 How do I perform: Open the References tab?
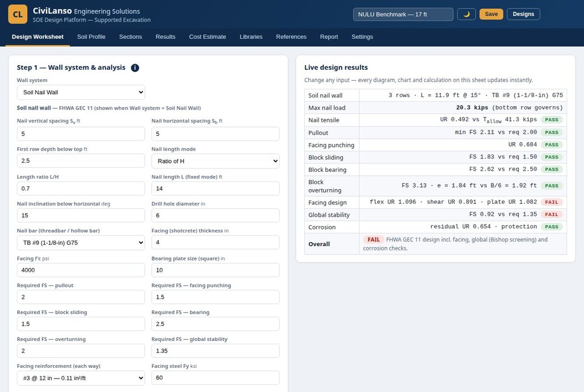coord(291,37)
